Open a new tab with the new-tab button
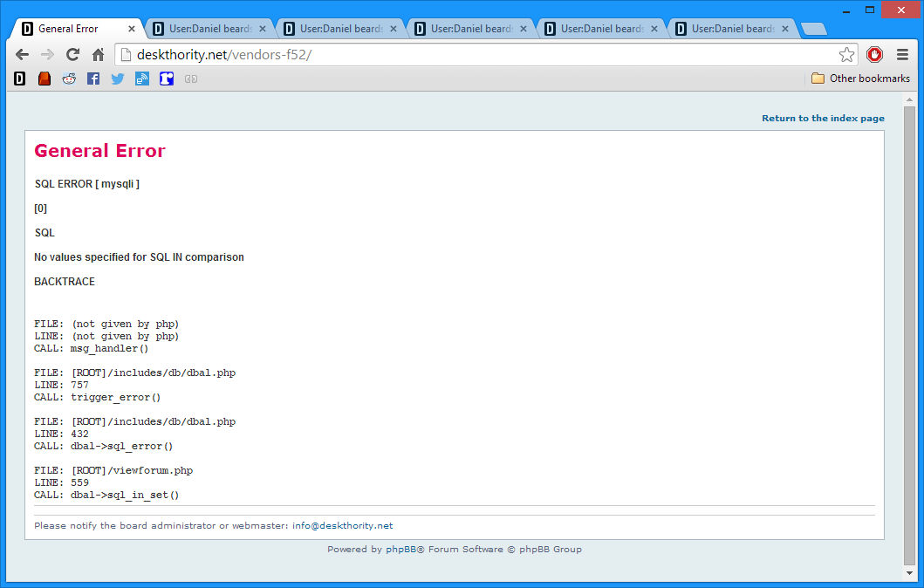The image size is (924, 588). (813, 29)
